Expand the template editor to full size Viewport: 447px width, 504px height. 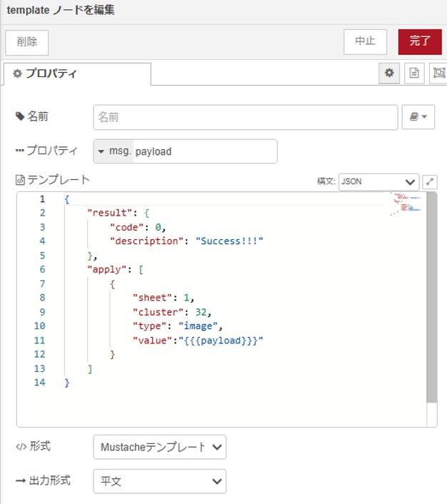(430, 181)
